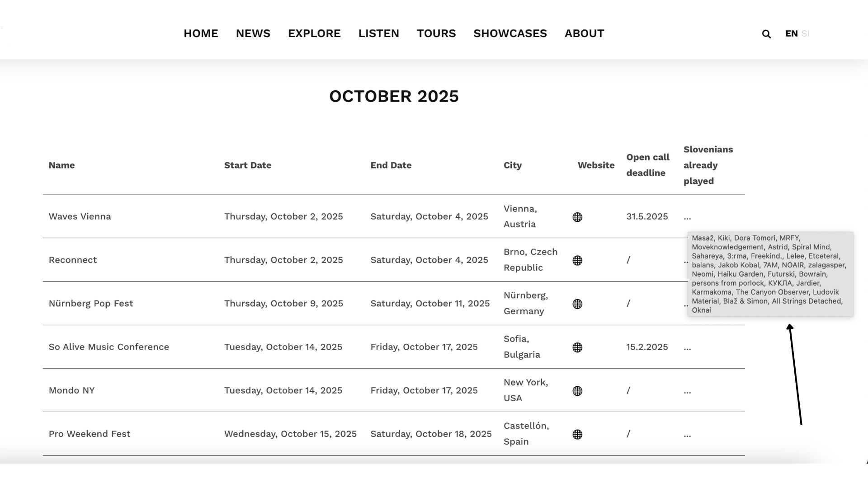Image resolution: width=868 pixels, height=488 pixels.
Task: Select EN language option
Action: [791, 33]
